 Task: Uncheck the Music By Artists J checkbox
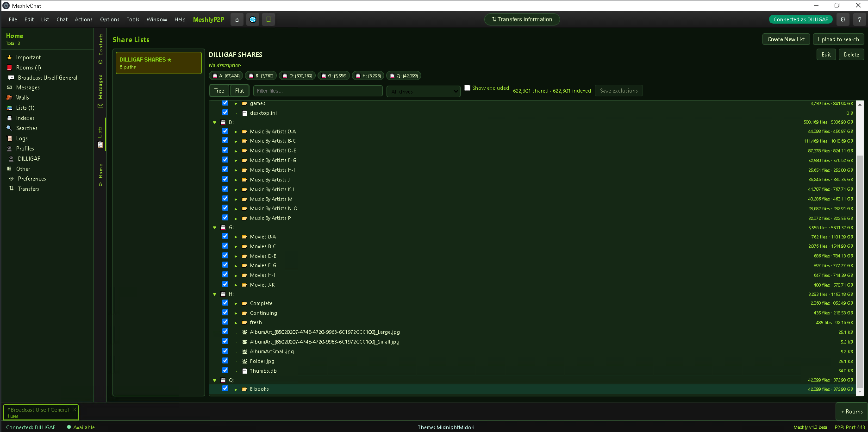225,179
